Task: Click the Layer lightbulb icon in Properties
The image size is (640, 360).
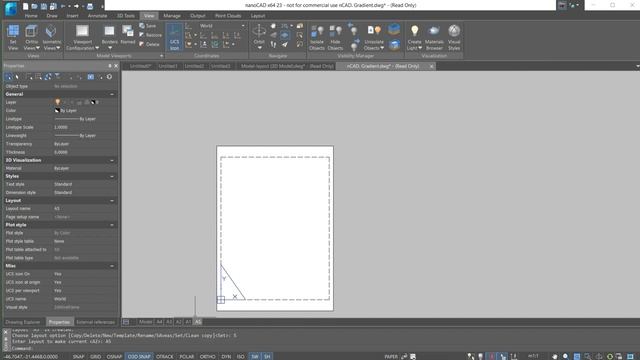Action: click(x=58, y=102)
